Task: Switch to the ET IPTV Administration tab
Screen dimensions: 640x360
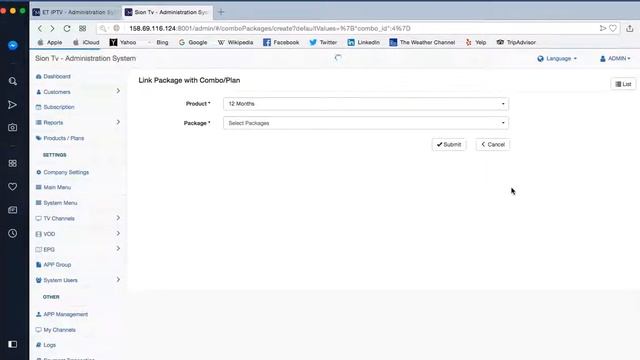Action: point(75,12)
